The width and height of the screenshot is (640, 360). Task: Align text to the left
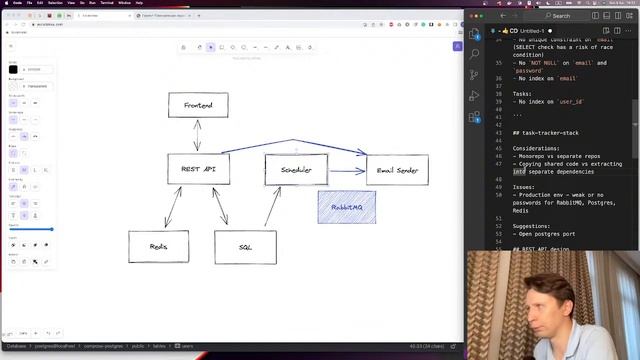(13, 203)
